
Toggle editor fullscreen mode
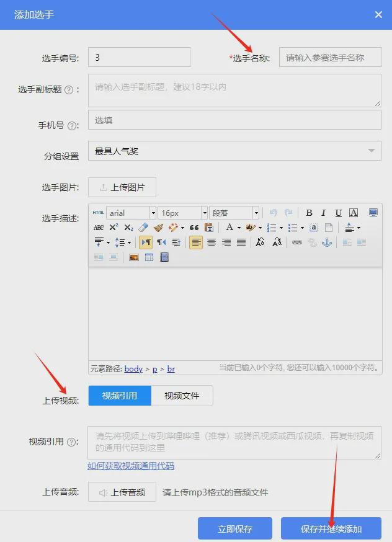tap(373, 213)
